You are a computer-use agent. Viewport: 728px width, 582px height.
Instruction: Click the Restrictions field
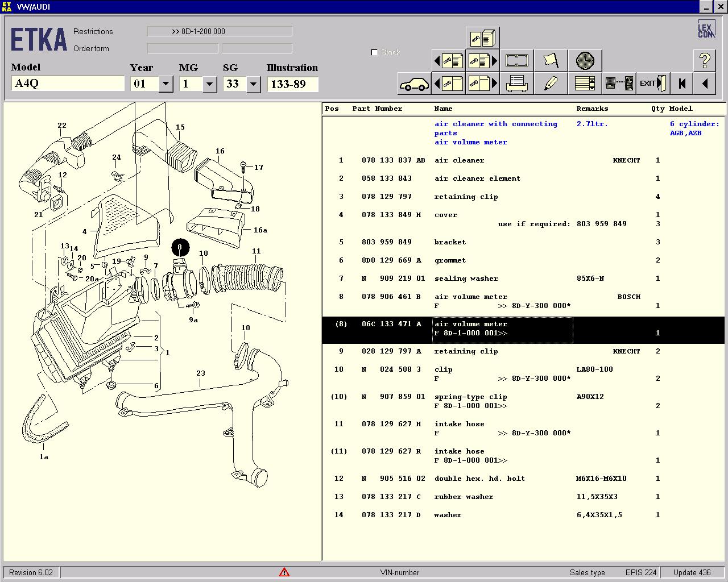coord(220,31)
